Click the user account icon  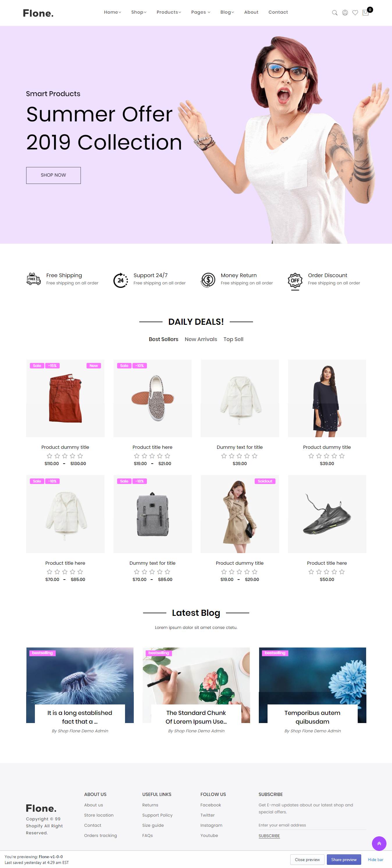pos(345,12)
